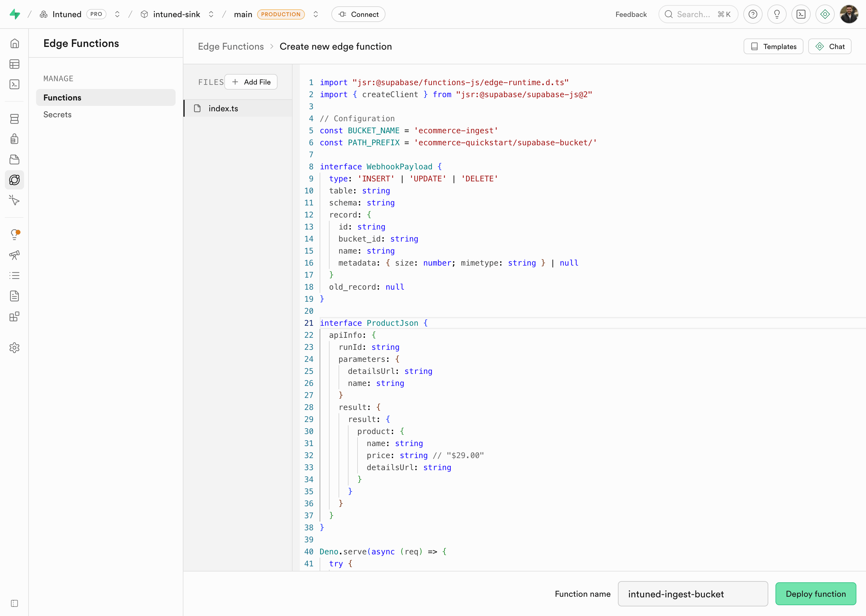Go to Edge Functions breadcrumb link
Image resolution: width=866 pixels, height=616 pixels.
[x=231, y=46]
